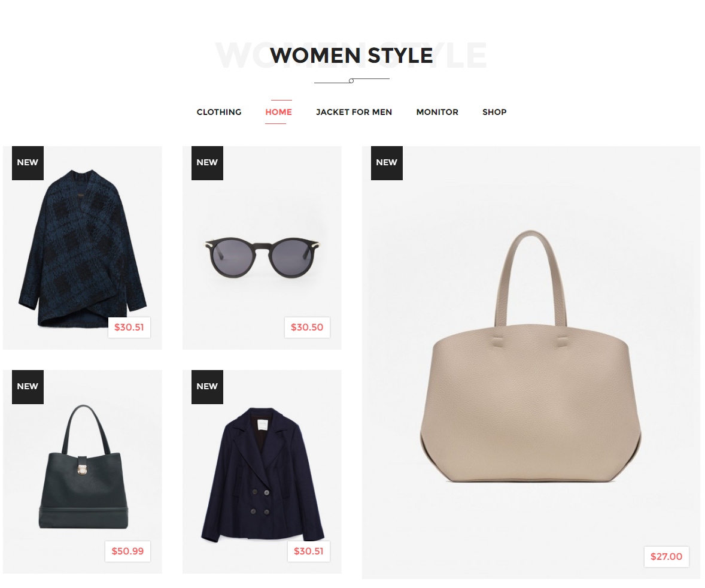Open the navy double-breasted coat product

pyautogui.click(x=262, y=475)
